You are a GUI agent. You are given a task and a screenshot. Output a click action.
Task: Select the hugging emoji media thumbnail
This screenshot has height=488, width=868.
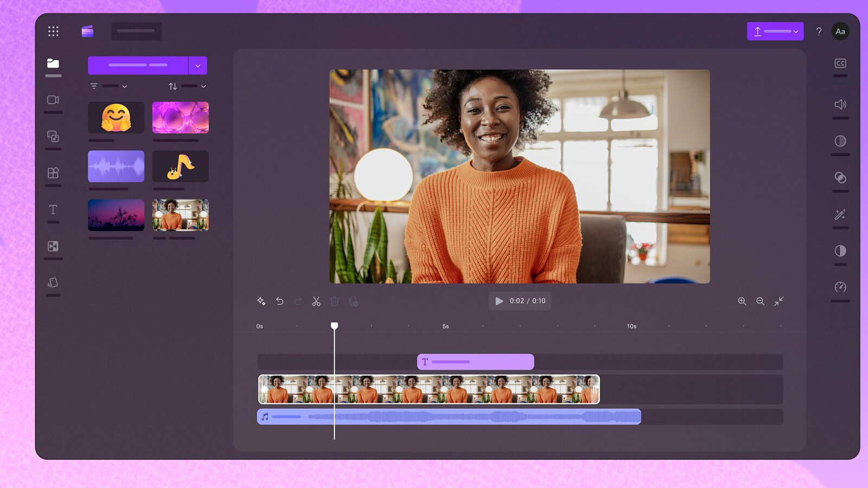[x=116, y=118]
